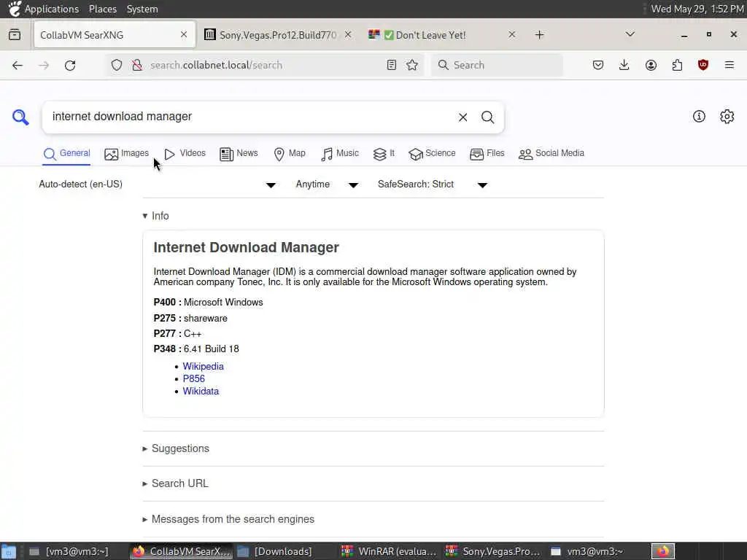This screenshot has width=747, height=560.
Task: Expand Messages from the search engines
Action: (228, 519)
